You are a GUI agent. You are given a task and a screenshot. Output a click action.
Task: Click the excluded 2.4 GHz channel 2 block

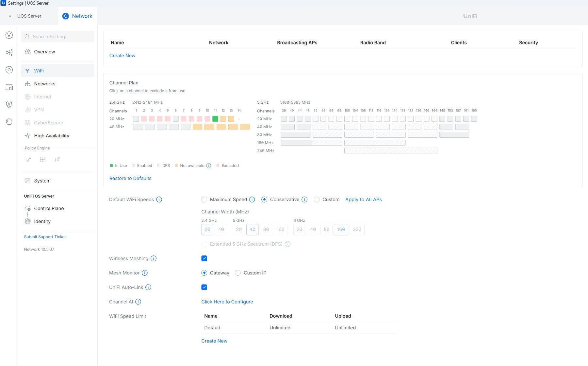click(144, 119)
